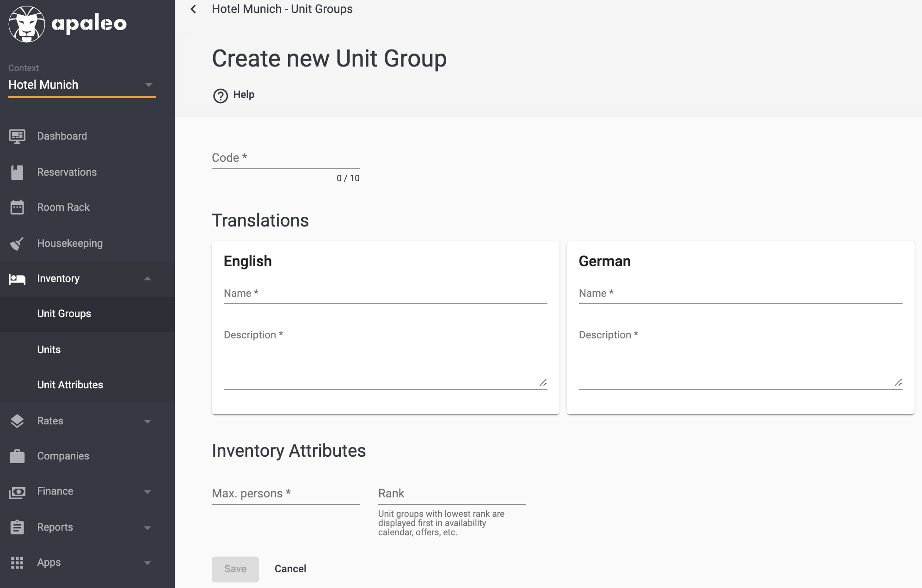The image size is (922, 588).
Task: Click the Help question mark icon
Action: 221,96
